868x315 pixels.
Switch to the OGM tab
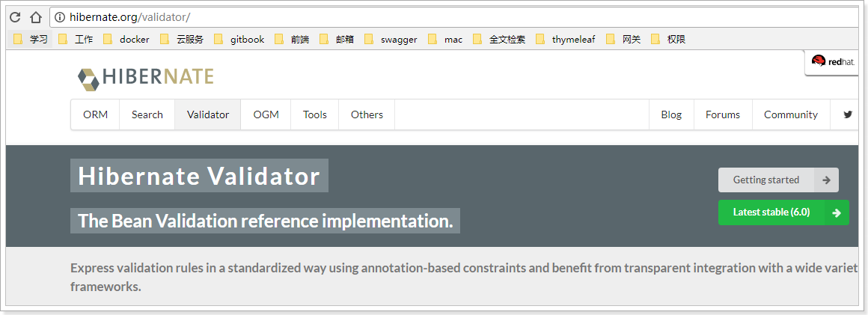[x=266, y=114]
